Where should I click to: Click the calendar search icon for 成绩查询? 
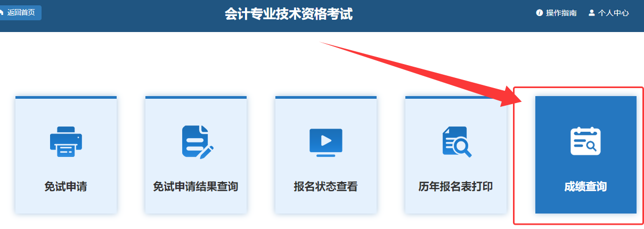(x=585, y=141)
